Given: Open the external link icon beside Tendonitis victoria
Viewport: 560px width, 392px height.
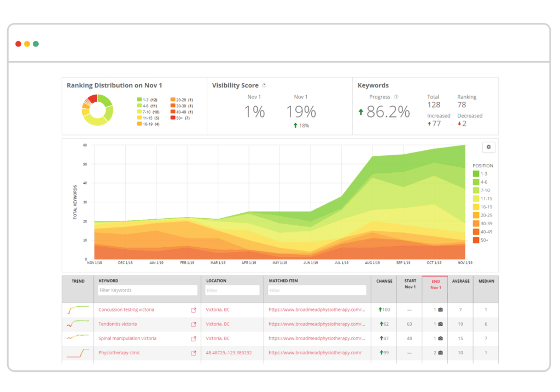Looking at the screenshot, I should point(194,324).
